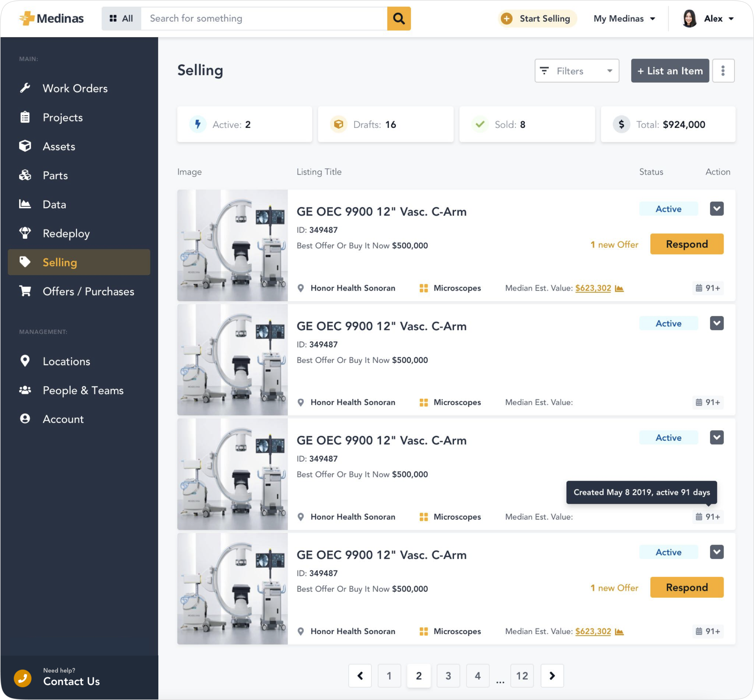Respond to the offer on first listing
Screen dimensions: 754x700
(x=687, y=244)
